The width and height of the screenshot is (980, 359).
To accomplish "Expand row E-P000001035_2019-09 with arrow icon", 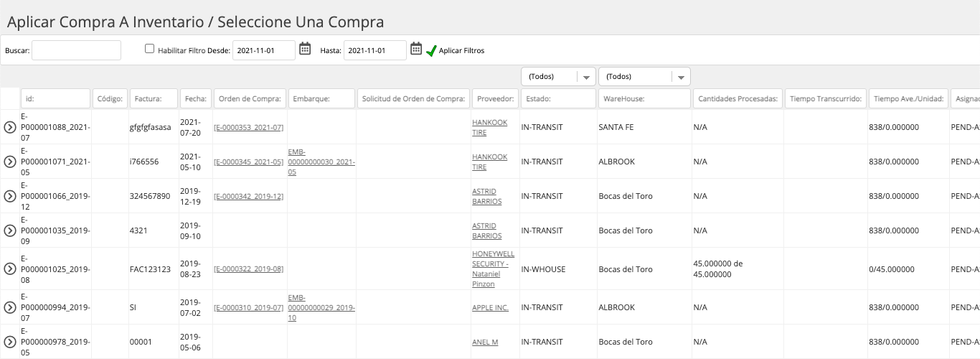I will tap(10, 230).
